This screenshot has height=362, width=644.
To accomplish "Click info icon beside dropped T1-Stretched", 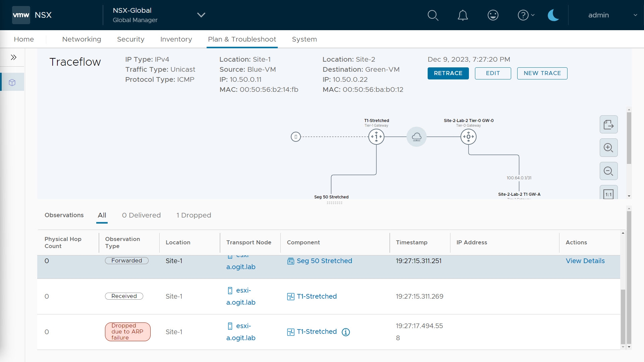I will click(345, 332).
